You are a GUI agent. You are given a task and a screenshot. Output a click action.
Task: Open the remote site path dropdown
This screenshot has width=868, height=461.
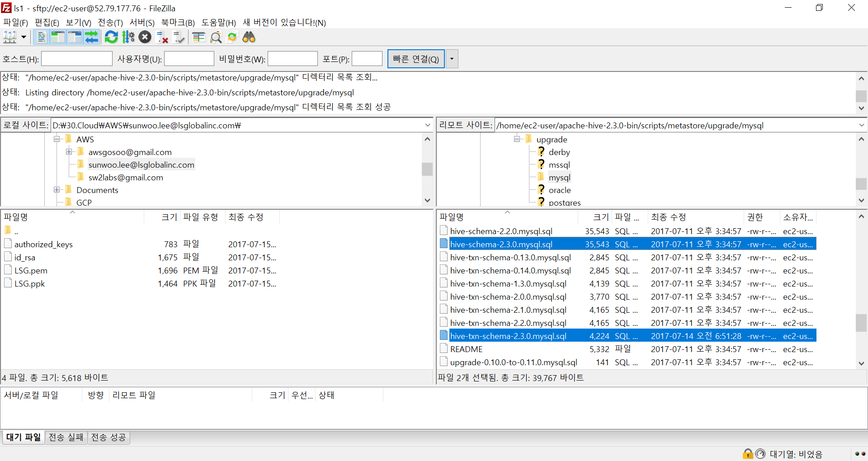pos(861,125)
